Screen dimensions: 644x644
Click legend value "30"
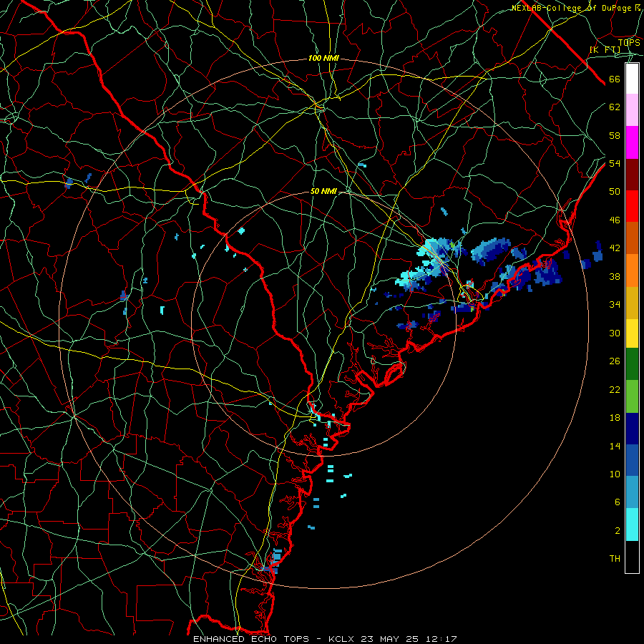click(615, 333)
